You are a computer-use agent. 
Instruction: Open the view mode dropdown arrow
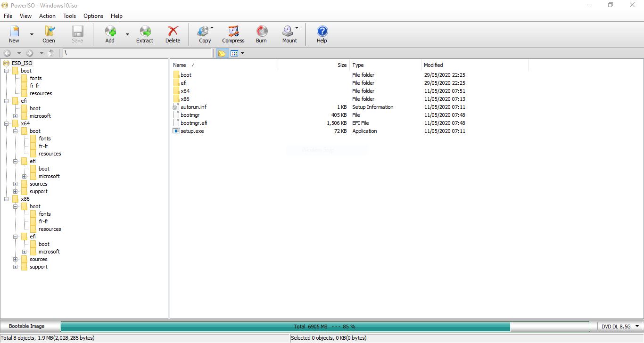[242, 53]
